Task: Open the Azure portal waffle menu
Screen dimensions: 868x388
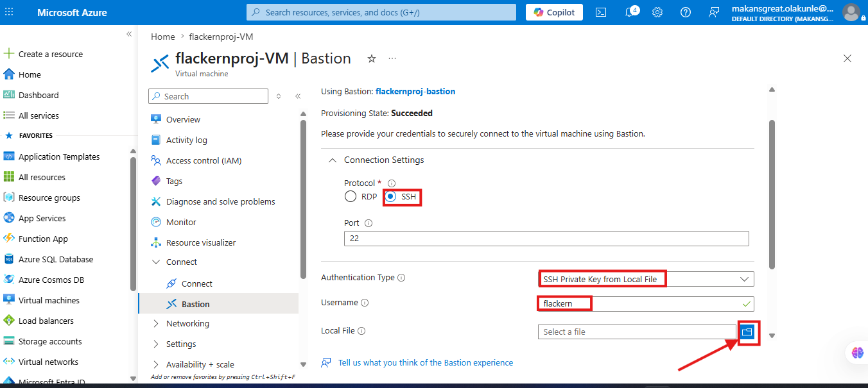Action: pos(9,12)
